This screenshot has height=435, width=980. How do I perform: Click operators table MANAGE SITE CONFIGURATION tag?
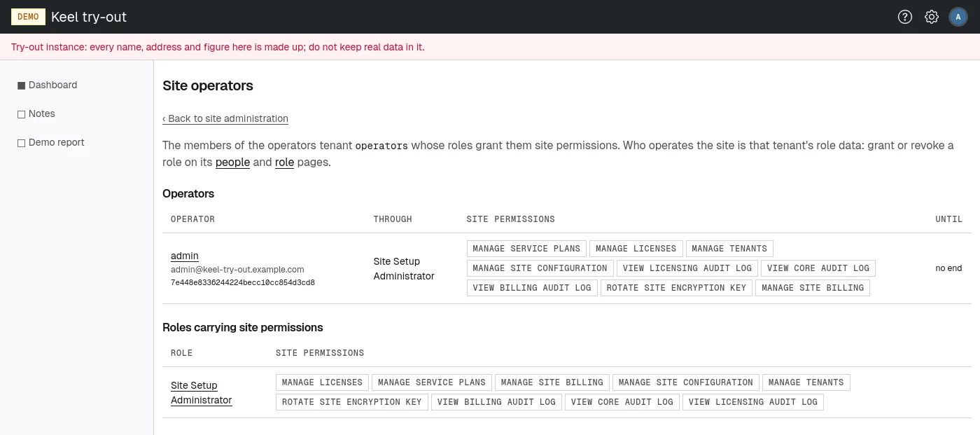[540, 268]
